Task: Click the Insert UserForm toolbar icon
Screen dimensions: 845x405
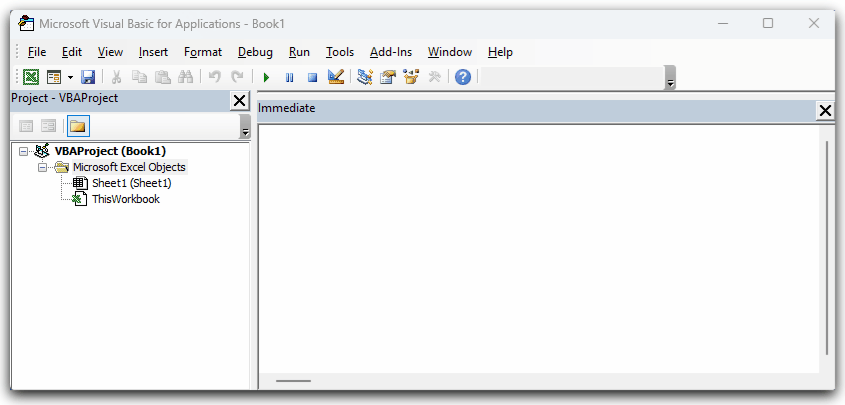Action: [x=54, y=78]
